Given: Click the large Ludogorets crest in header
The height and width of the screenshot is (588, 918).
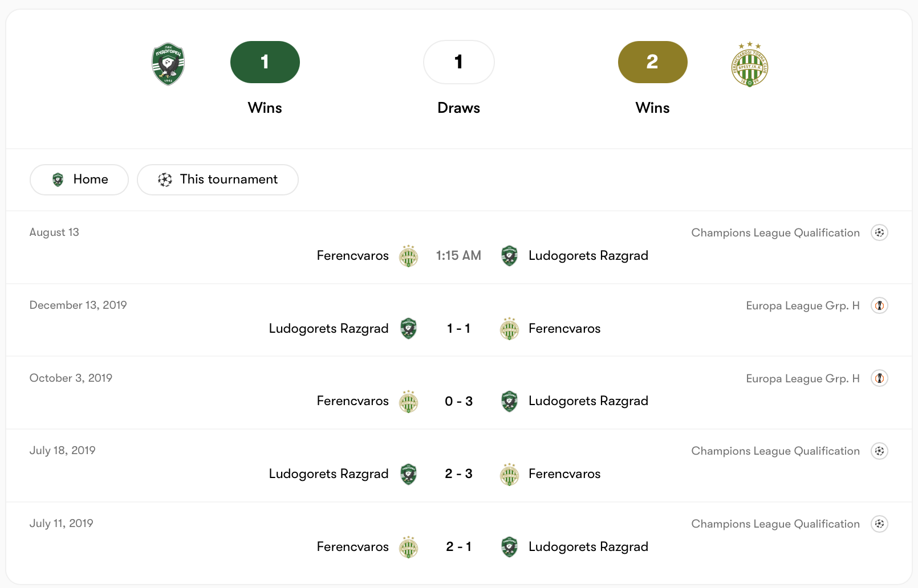Looking at the screenshot, I should click(168, 64).
